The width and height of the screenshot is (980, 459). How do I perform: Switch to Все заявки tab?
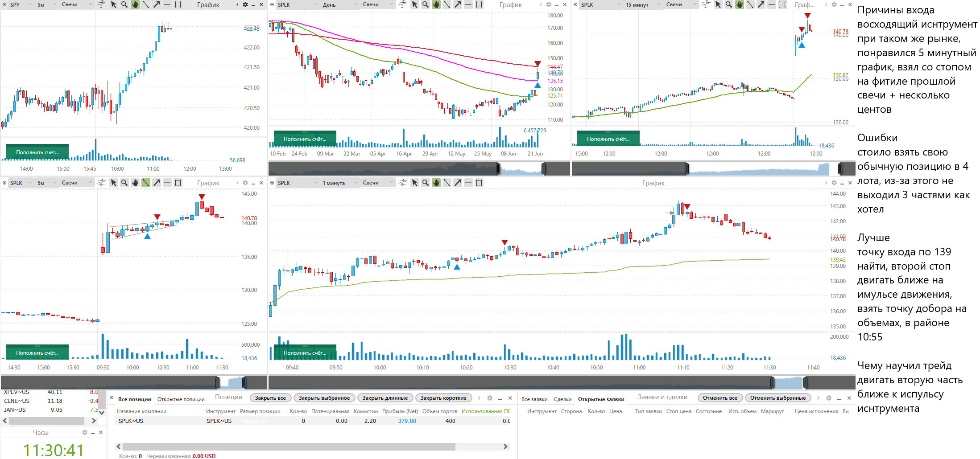(534, 399)
